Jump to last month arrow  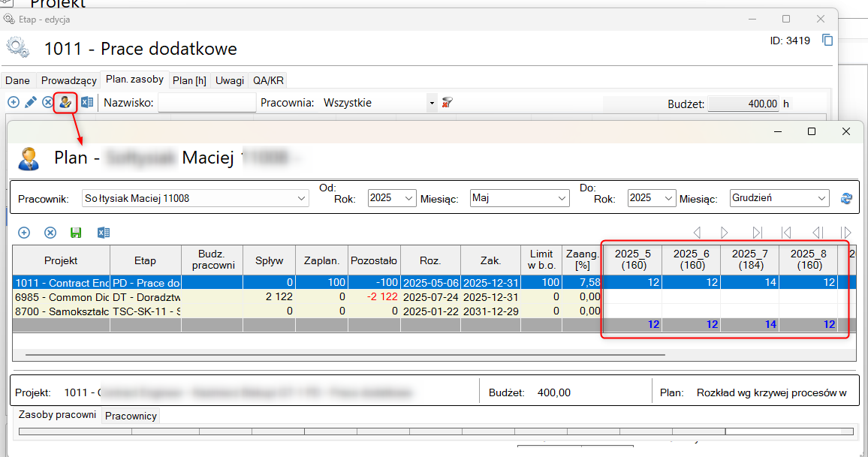click(758, 233)
